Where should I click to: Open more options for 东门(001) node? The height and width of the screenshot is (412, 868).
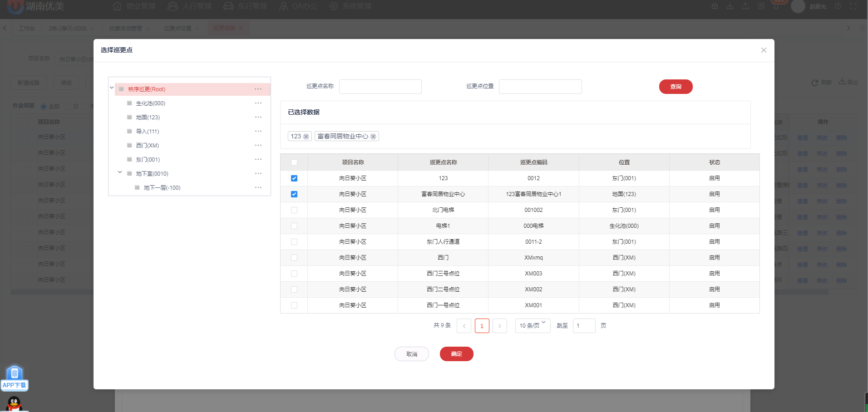258,159
